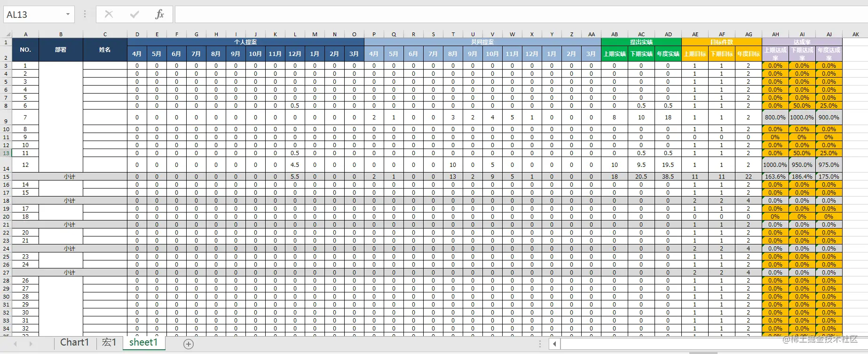Switch to the Chart1 sheet tab

74,343
